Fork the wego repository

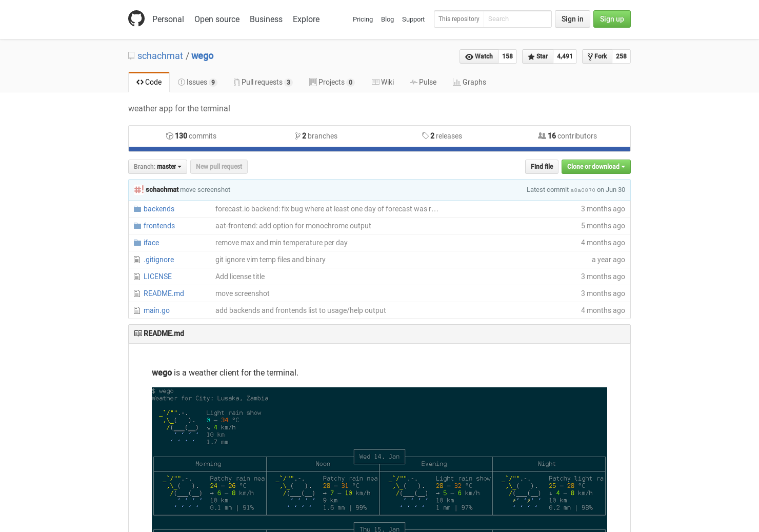pos(597,56)
